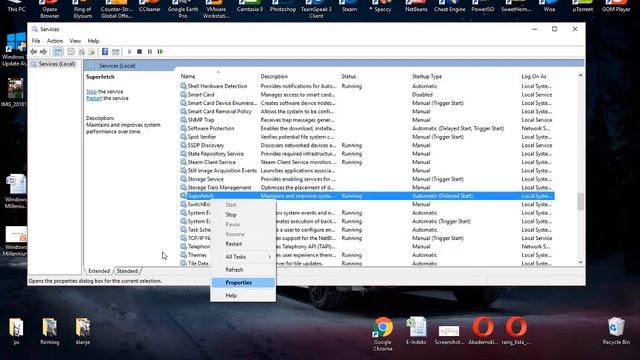
Task: Click the scrollbar down arrow in services list
Action: point(580,262)
